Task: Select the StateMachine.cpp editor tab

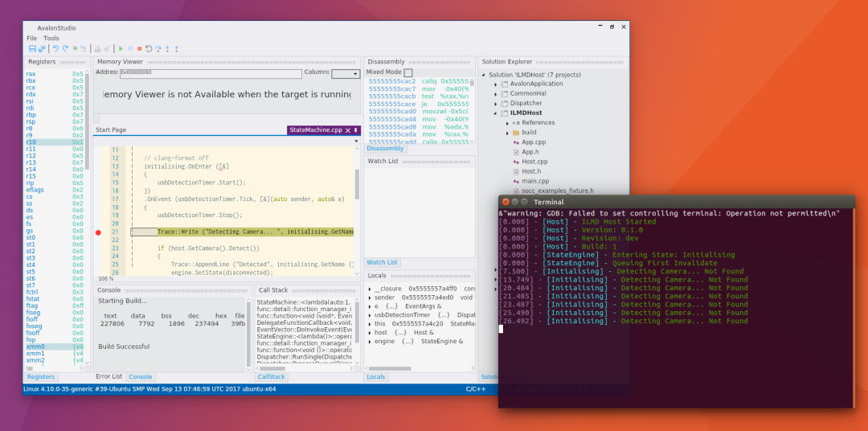Action: tap(316, 130)
